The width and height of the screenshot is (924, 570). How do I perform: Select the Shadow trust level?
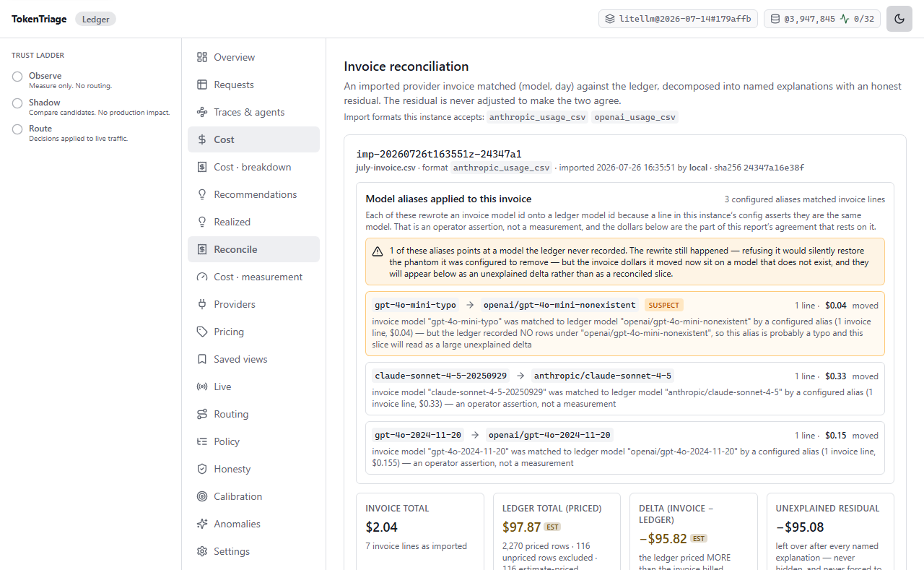[17, 103]
